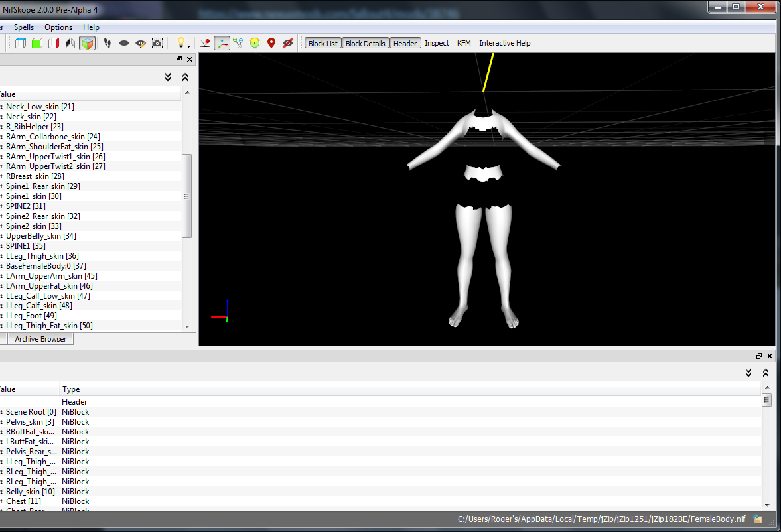
Task: Expand all rows in block list panel
Action: coord(168,77)
